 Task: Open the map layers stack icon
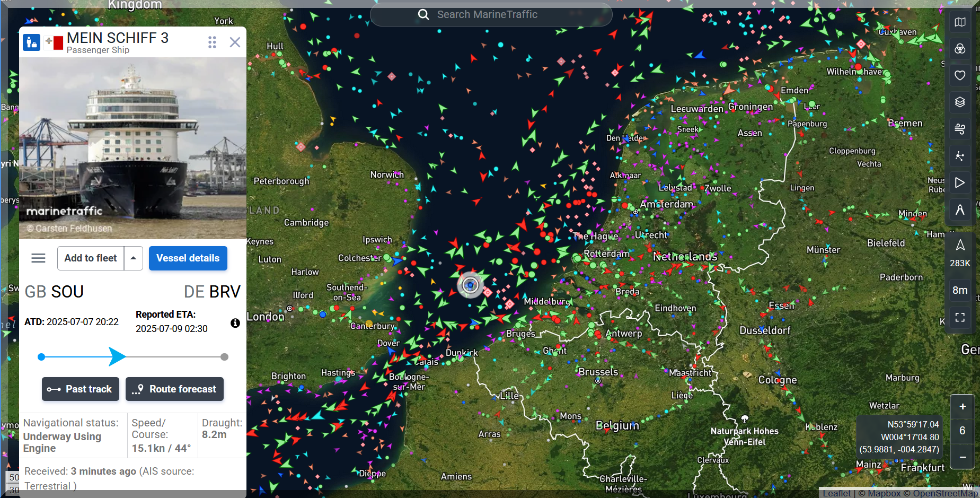pos(960,102)
